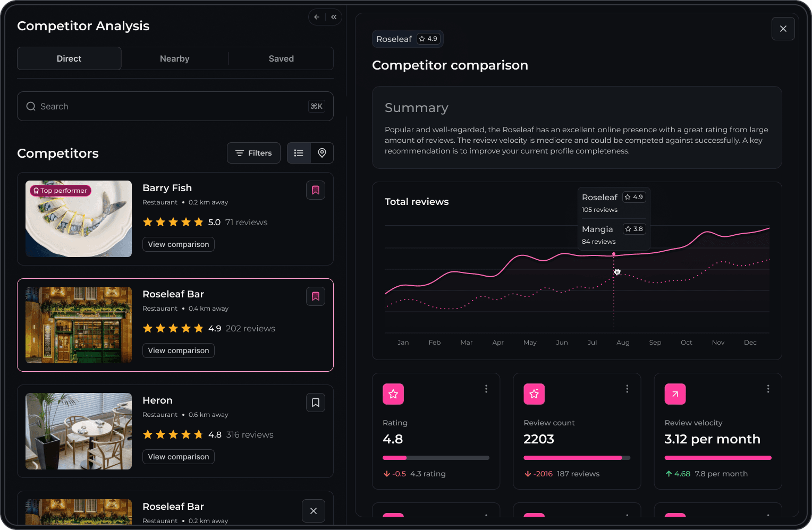Click the "71 reviews" text
This screenshot has width=812, height=530.
tap(246, 222)
